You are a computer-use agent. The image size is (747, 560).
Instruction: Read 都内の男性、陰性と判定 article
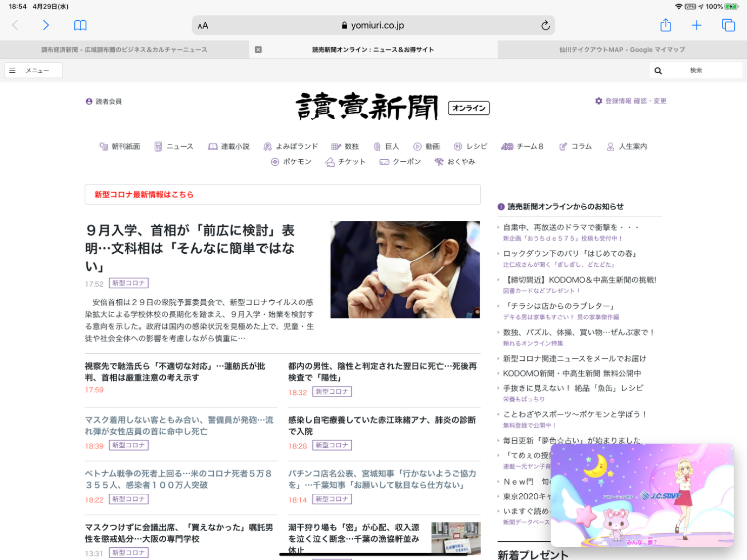tap(383, 371)
